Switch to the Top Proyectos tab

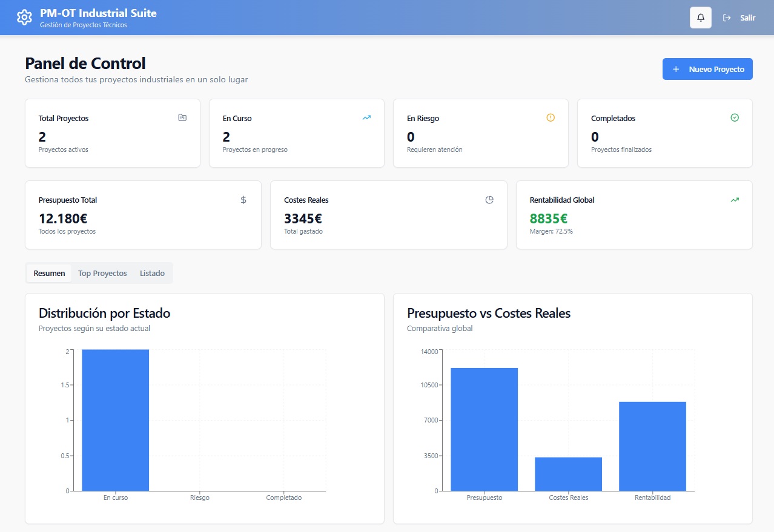click(x=102, y=273)
